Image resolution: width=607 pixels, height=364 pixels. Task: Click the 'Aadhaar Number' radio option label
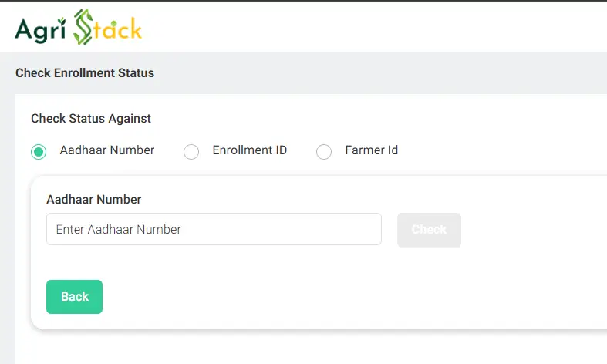[107, 150]
